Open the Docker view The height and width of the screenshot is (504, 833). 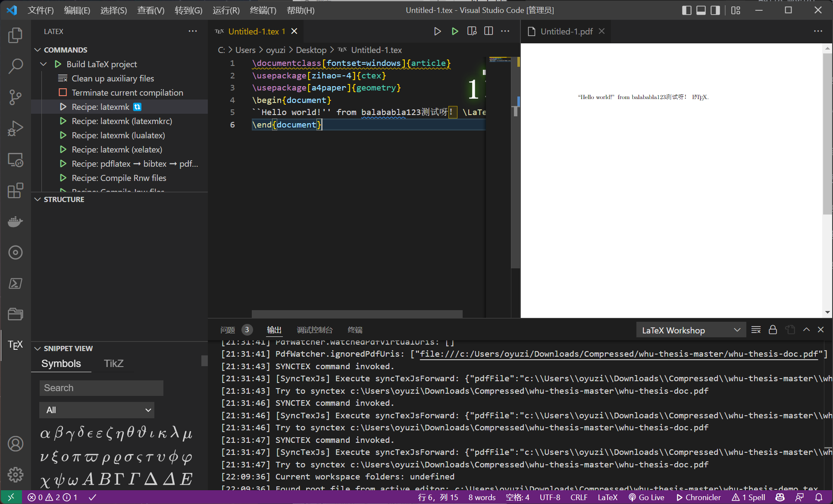point(16,221)
